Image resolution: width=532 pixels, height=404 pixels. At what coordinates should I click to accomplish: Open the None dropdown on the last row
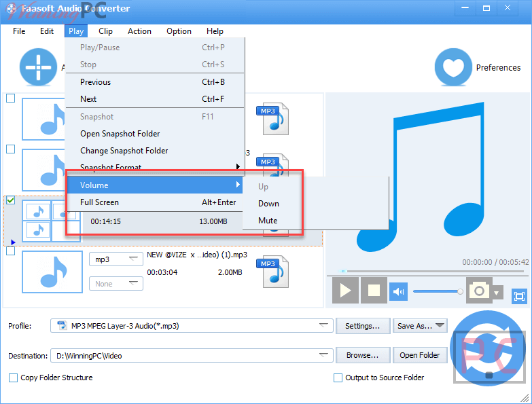point(116,284)
